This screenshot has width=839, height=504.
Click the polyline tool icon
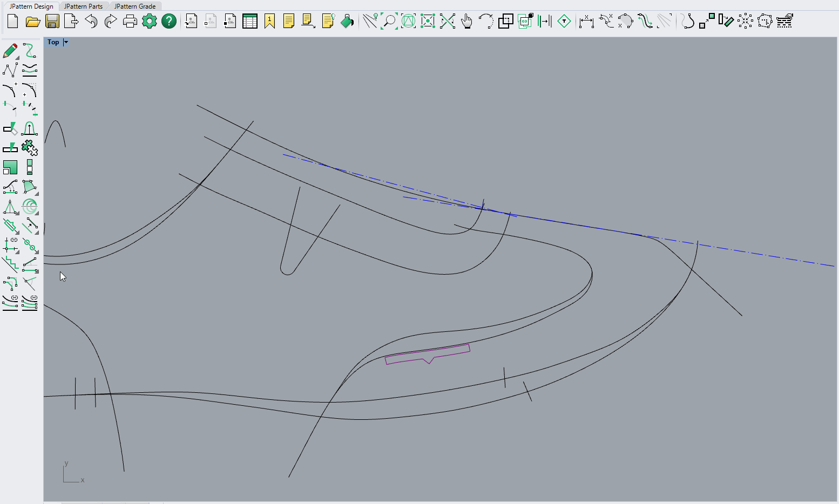point(10,70)
